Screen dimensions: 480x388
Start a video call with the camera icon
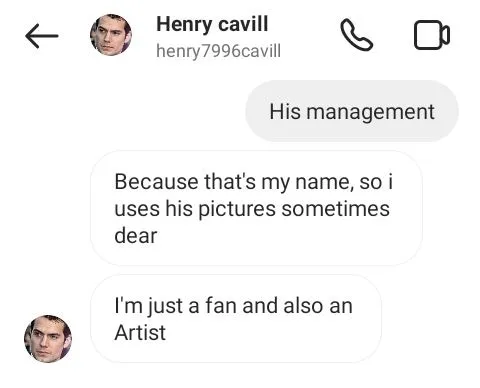[432, 35]
